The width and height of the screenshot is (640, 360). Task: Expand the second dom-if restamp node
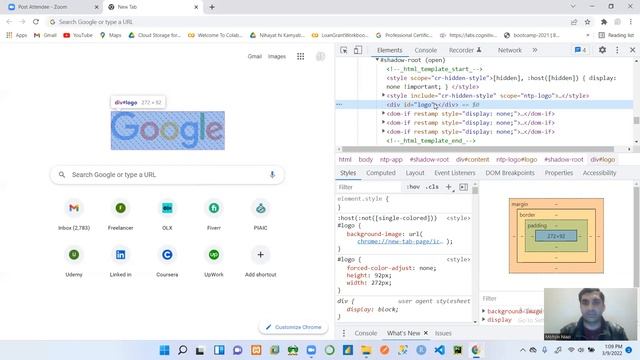point(383,122)
